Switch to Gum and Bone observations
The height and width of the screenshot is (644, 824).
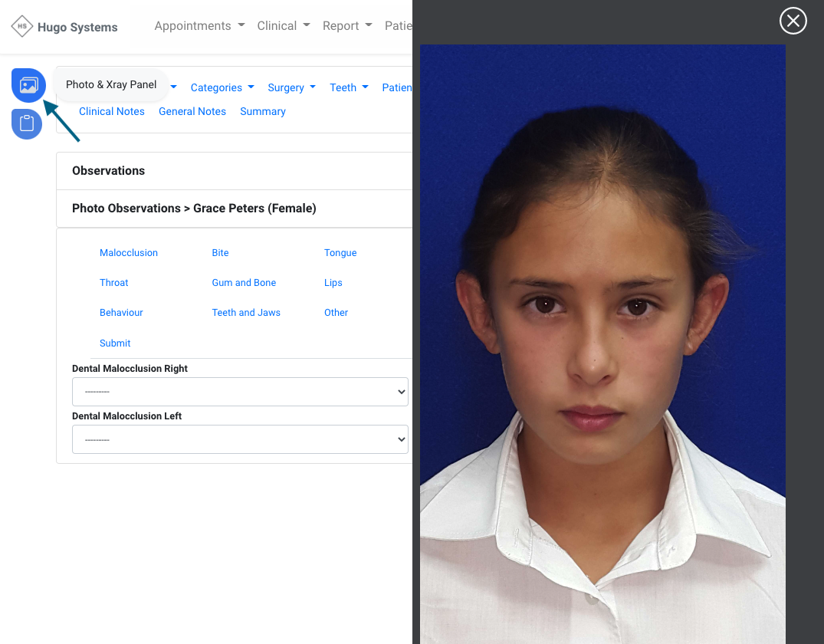point(244,283)
